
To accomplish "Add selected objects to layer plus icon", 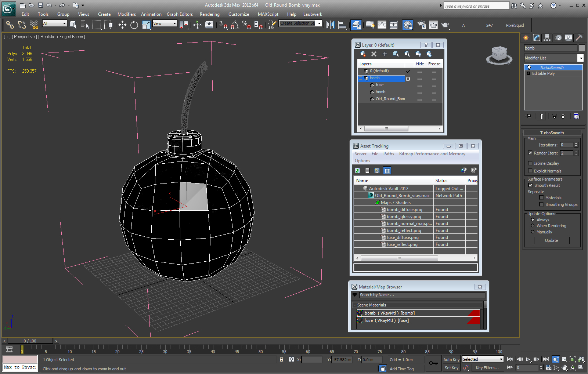I will [385, 54].
